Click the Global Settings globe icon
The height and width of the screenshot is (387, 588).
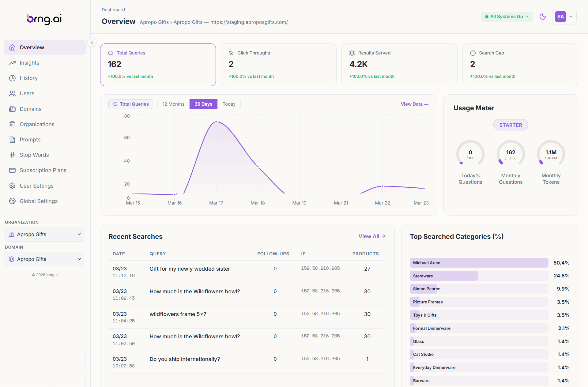pyautogui.click(x=12, y=201)
